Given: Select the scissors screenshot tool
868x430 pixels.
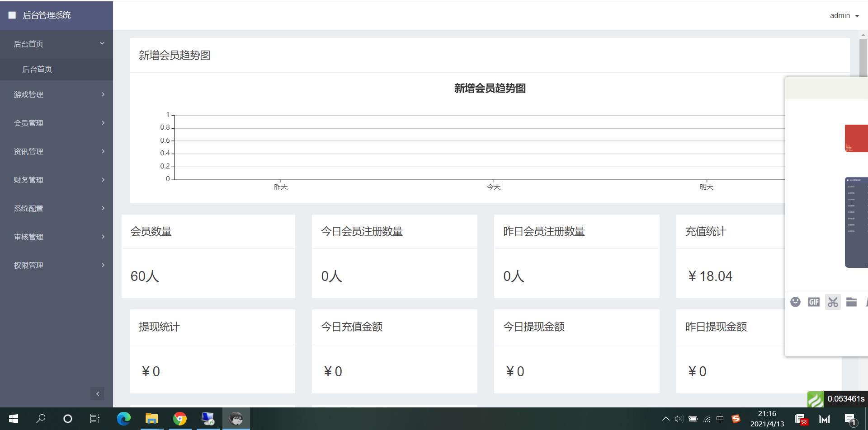Looking at the screenshot, I should coord(833,302).
